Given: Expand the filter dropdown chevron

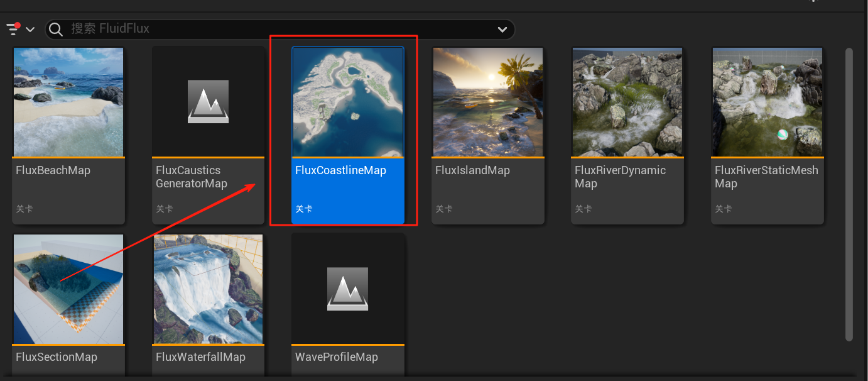Looking at the screenshot, I should tap(30, 30).
